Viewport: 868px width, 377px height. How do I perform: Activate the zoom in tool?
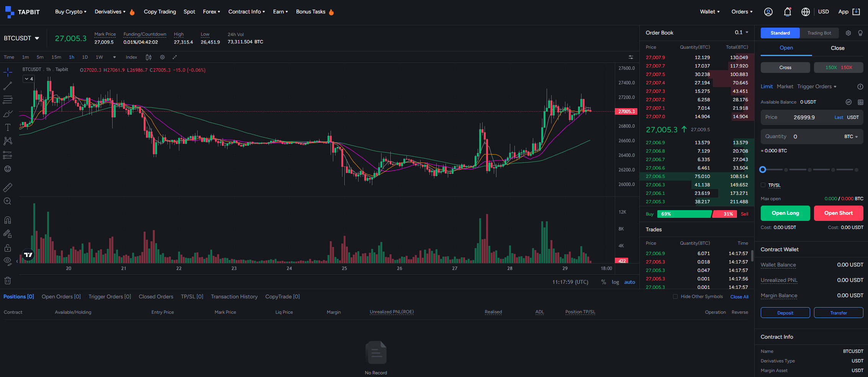(x=8, y=201)
